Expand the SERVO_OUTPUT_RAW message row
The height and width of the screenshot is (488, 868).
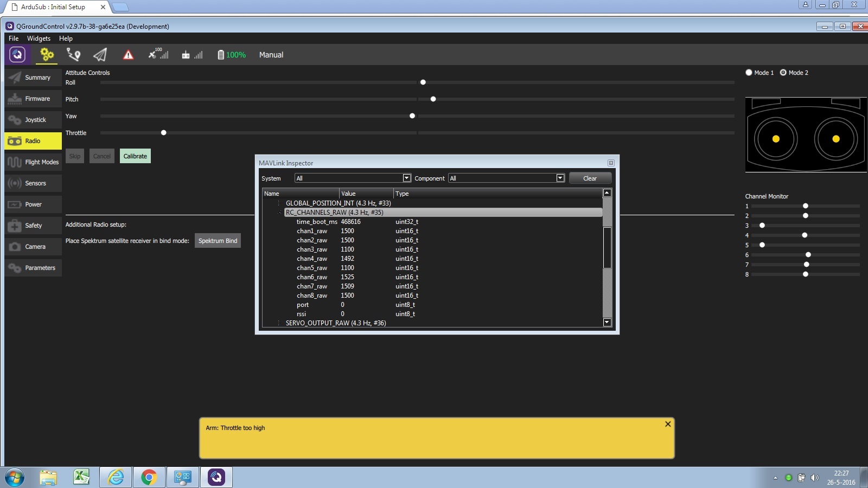tap(279, 323)
